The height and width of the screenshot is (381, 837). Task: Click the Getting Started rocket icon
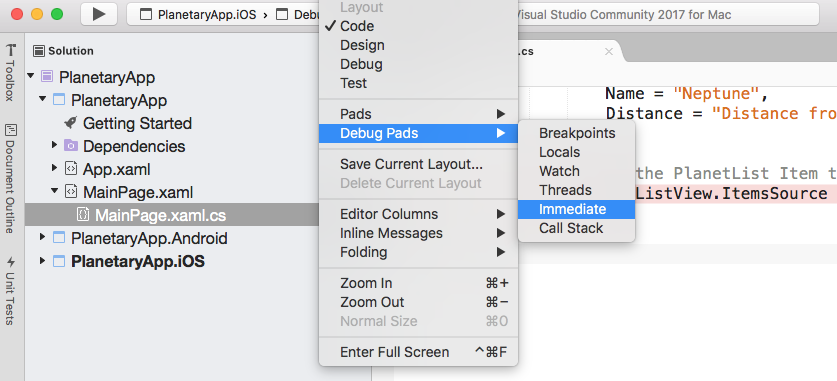click(70, 123)
